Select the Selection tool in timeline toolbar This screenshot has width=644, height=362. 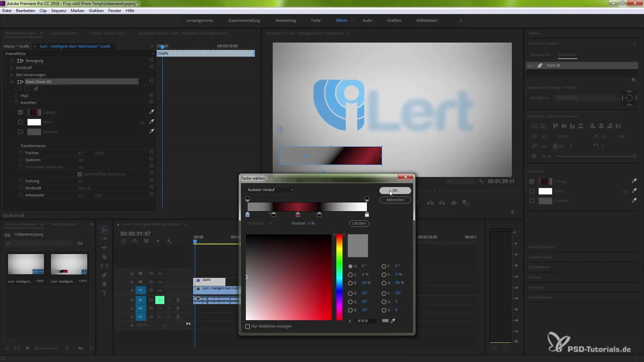click(x=104, y=230)
